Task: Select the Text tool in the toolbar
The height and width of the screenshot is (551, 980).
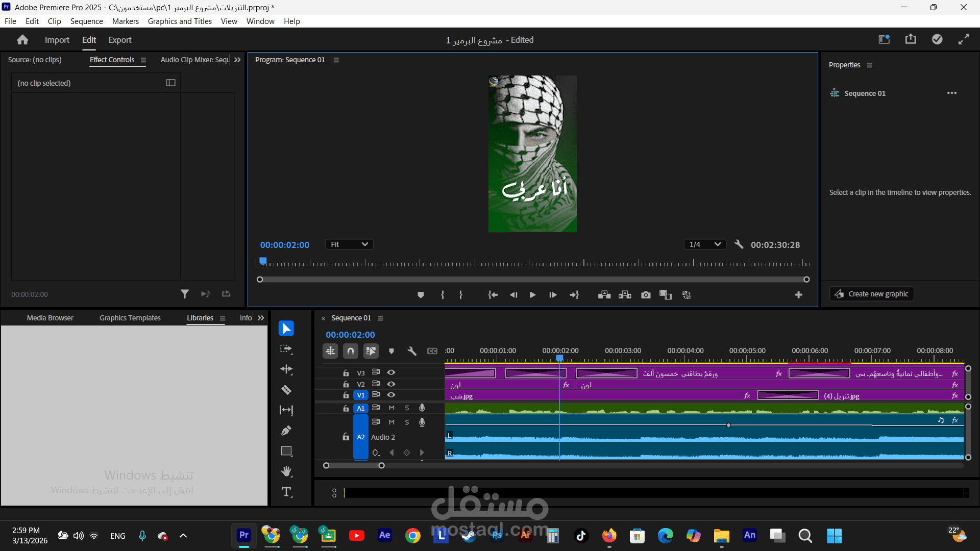Action: coord(286,492)
